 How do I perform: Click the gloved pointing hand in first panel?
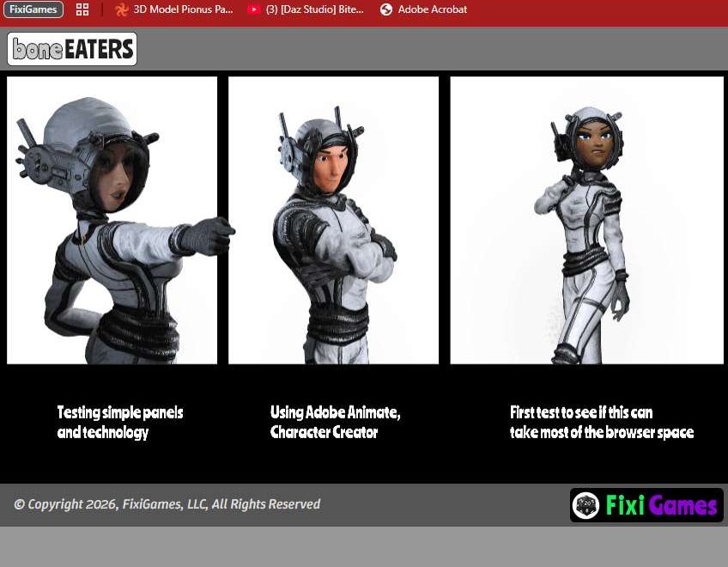(209, 233)
